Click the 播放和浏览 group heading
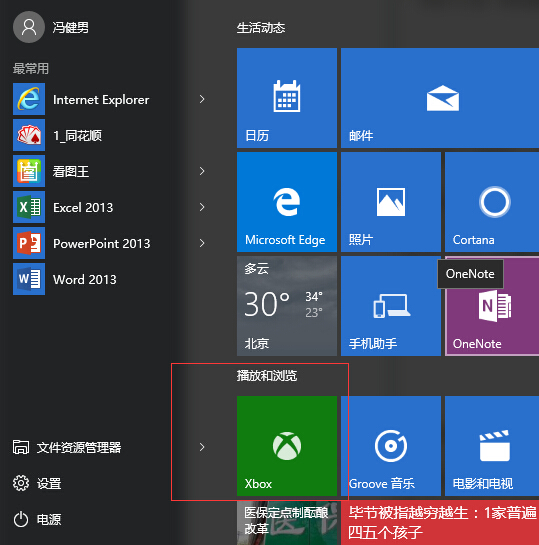The width and height of the screenshot is (539, 545). (267, 376)
